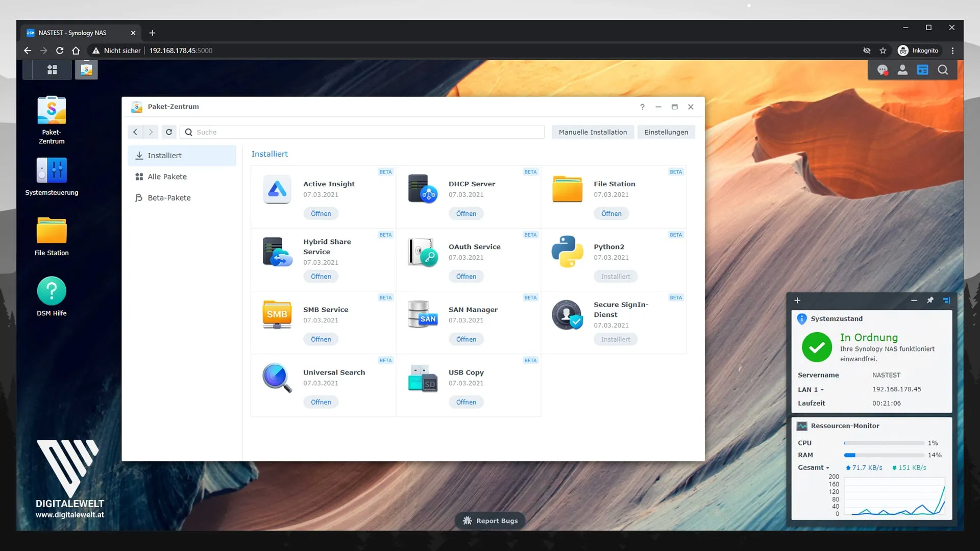Open the DSM user options icon
Screen dimensions: 980x551
point(902,70)
